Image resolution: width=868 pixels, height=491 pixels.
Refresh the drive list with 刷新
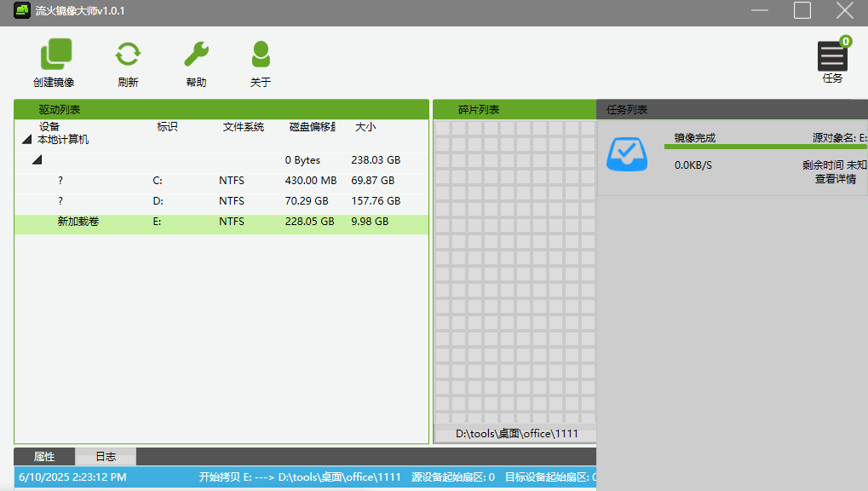(x=128, y=55)
